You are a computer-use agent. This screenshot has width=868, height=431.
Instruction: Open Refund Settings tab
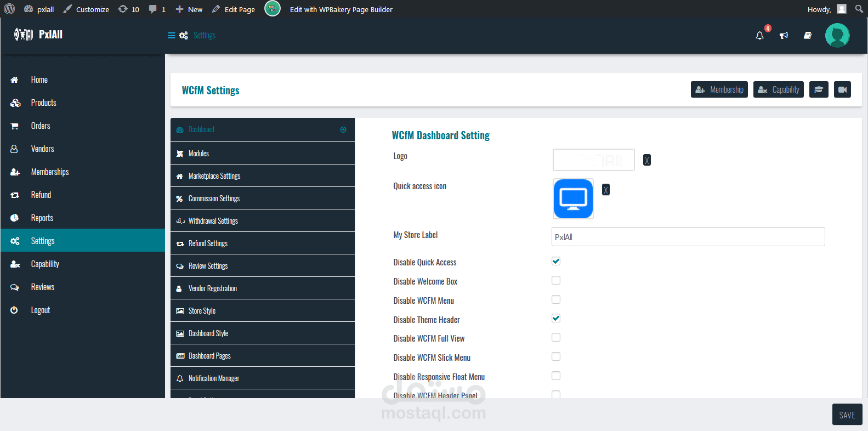pos(263,243)
